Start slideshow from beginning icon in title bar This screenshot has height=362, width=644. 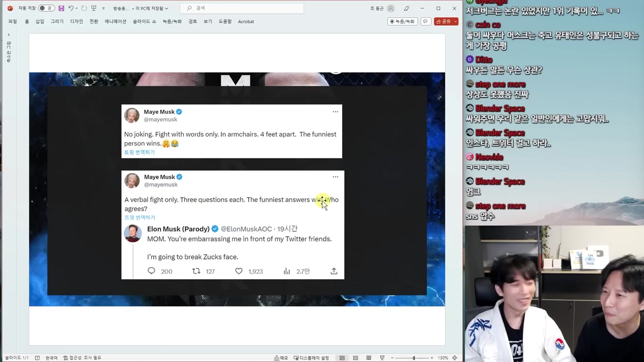[x=94, y=8]
